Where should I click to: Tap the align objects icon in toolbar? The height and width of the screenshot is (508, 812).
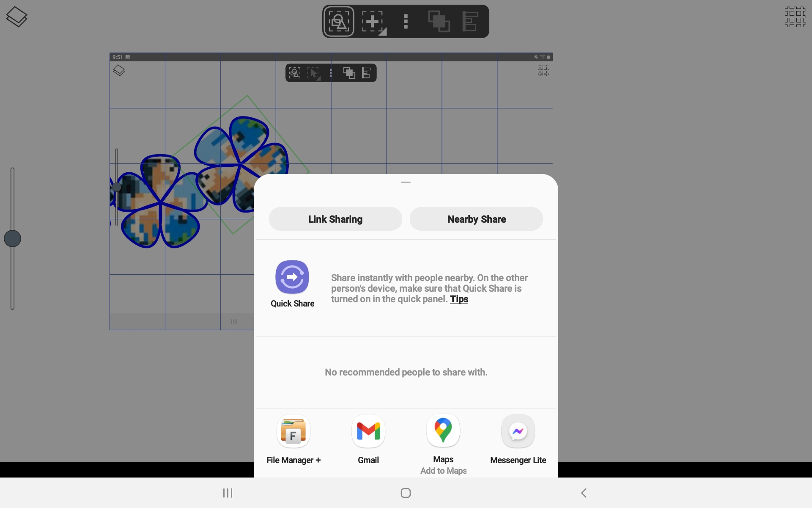(x=470, y=22)
